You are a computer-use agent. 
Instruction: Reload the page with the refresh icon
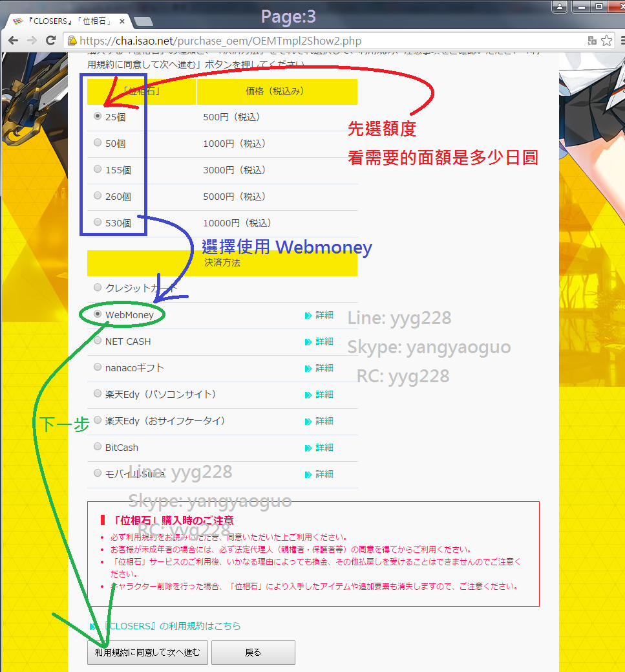coord(51,41)
